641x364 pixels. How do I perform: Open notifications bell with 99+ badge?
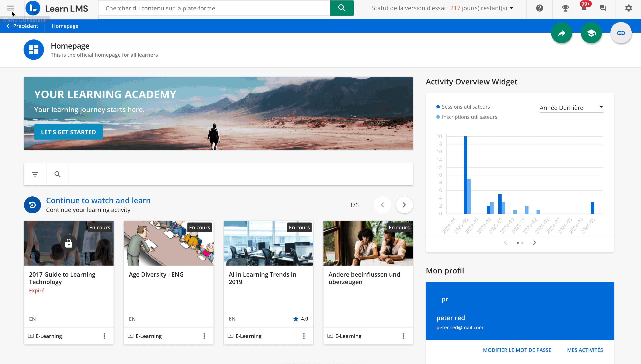(x=584, y=7)
